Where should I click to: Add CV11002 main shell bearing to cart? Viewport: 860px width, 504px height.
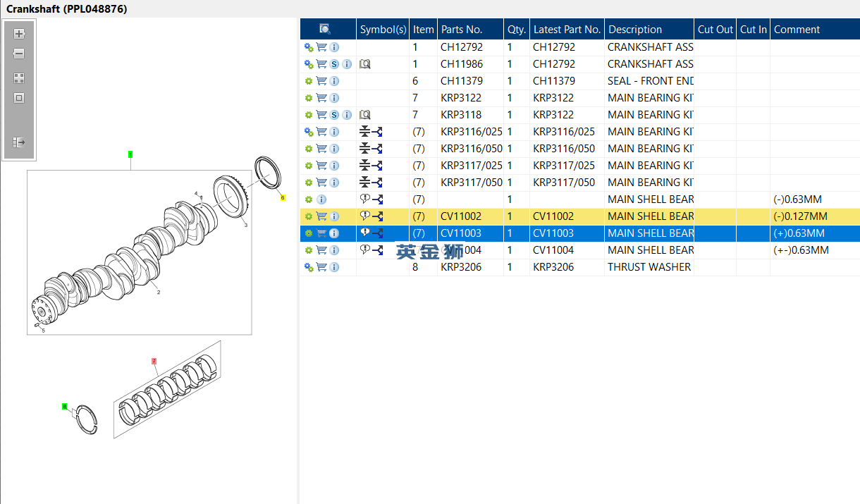pyautogui.click(x=321, y=216)
